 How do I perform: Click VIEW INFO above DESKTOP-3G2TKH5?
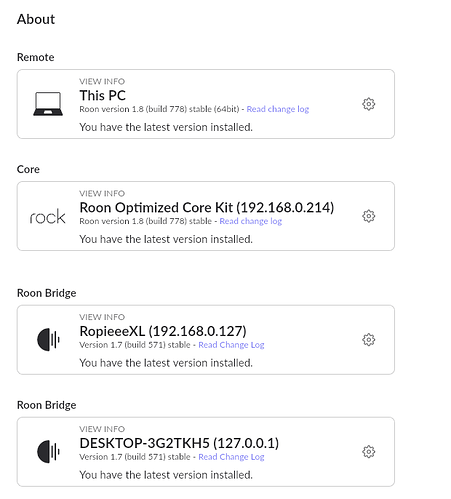[x=102, y=429]
